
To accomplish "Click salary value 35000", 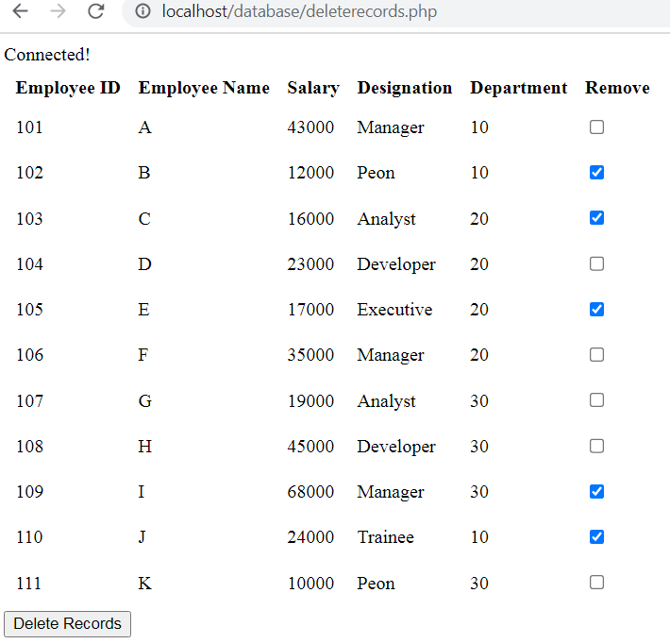I will (310, 354).
